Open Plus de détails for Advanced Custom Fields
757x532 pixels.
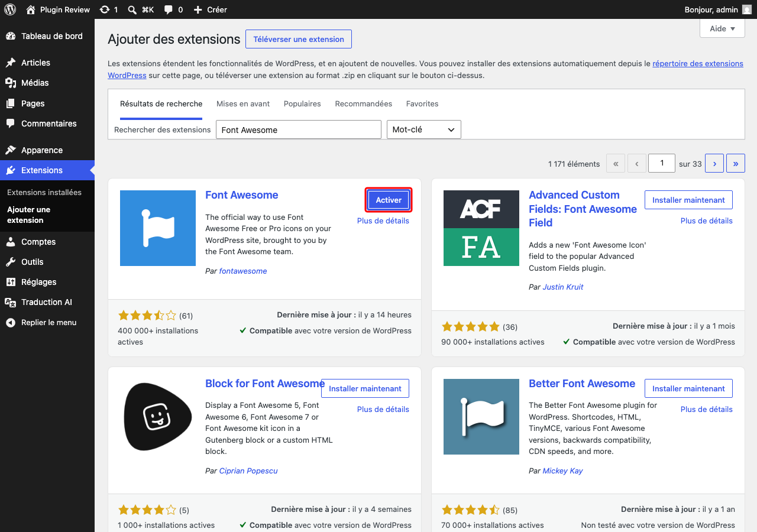(x=707, y=221)
